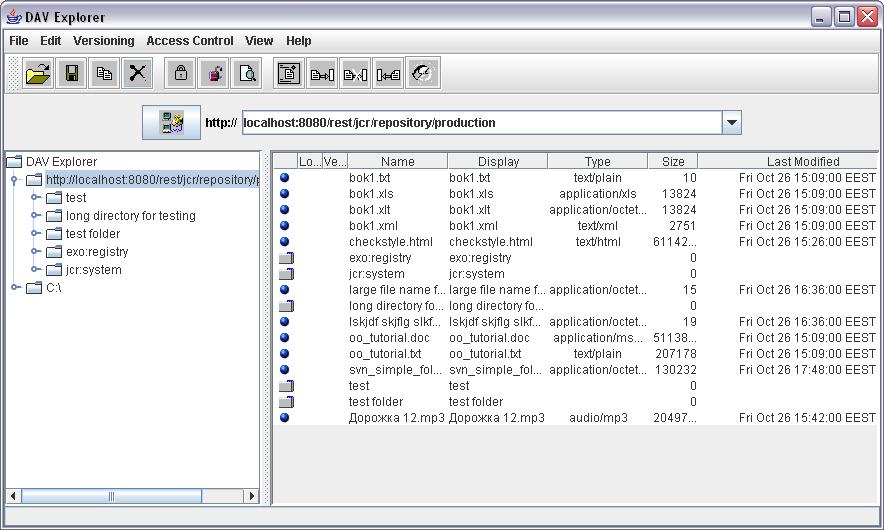Select the checkstyle.html file row
Viewport: 884px width, 530px height.
point(390,242)
